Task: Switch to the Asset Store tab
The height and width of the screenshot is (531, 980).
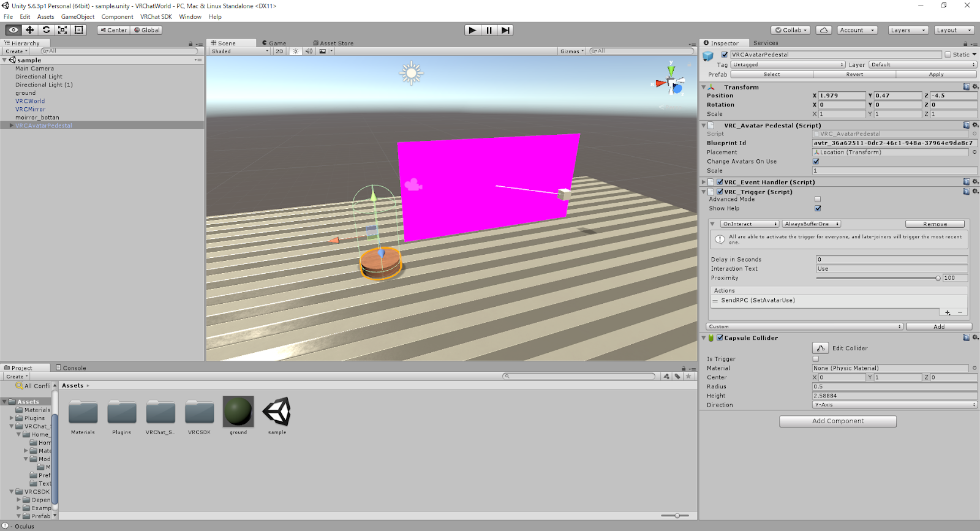Action: click(333, 43)
